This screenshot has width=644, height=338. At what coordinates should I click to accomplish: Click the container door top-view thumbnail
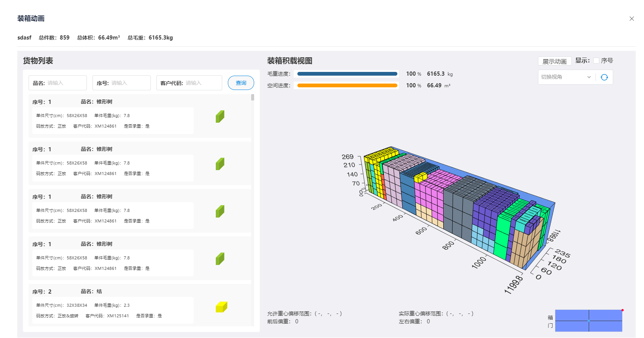pos(589,320)
